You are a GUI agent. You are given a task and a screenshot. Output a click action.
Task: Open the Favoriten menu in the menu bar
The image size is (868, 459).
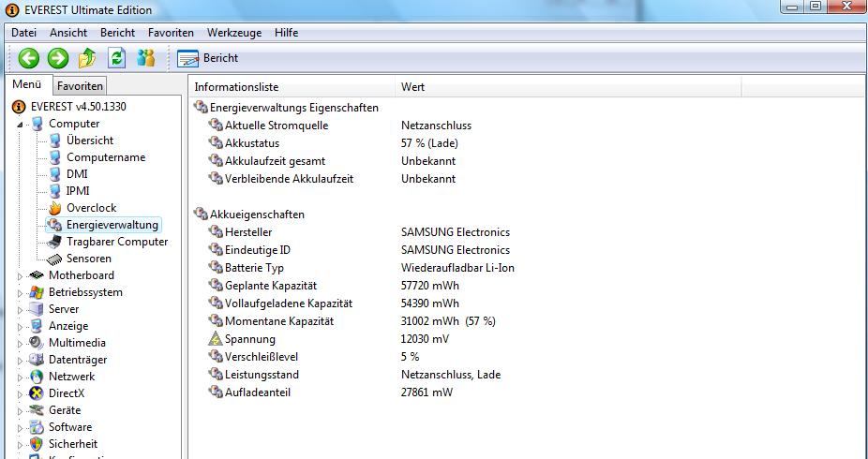tap(171, 33)
